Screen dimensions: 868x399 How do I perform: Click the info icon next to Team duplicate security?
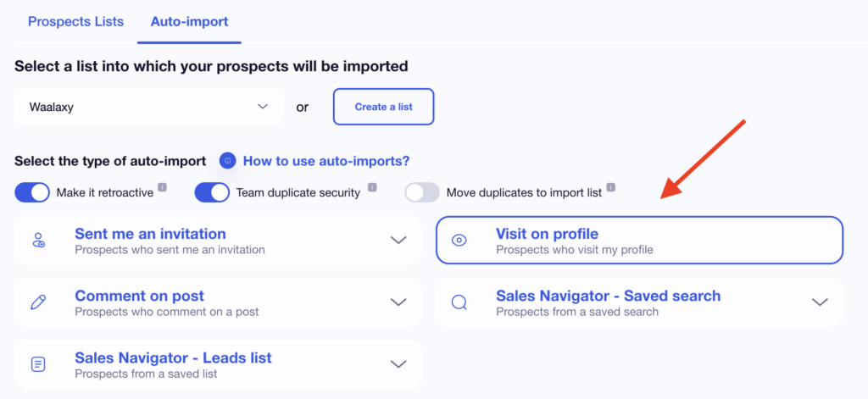coord(371,188)
